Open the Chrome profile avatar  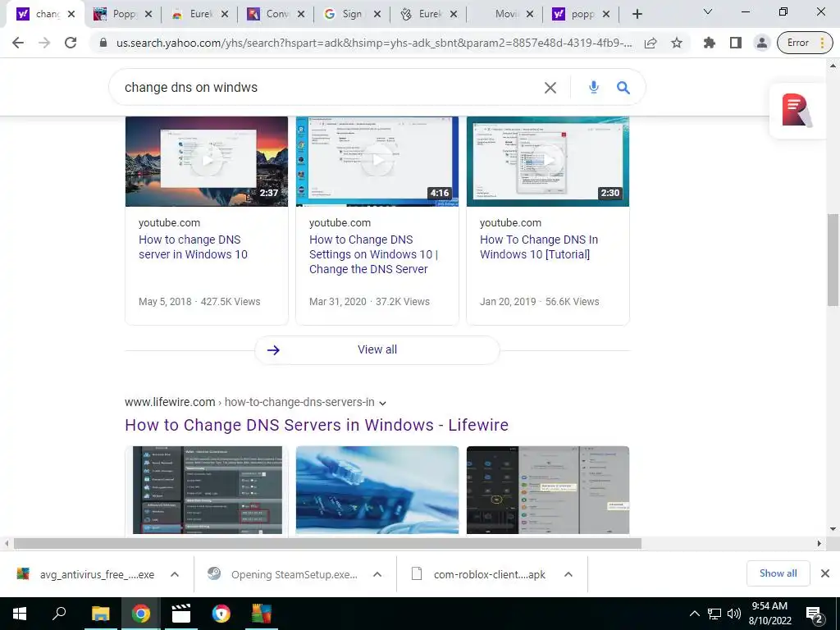(762, 43)
